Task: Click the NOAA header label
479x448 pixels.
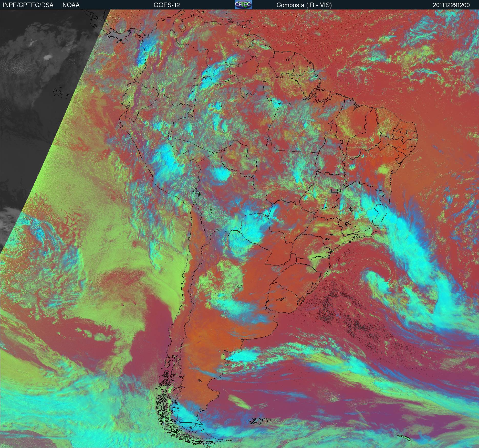Action: 71,5
